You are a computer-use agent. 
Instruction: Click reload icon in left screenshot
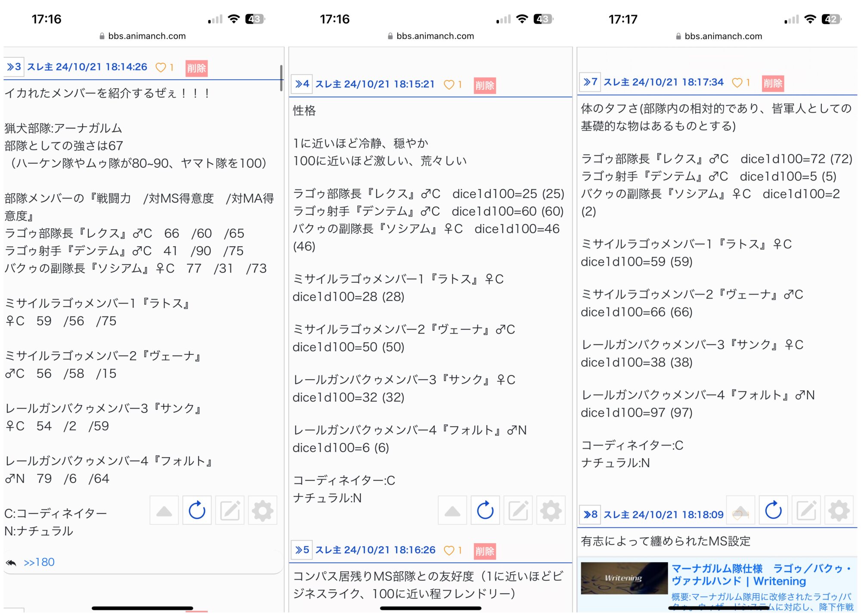pos(197,511)
